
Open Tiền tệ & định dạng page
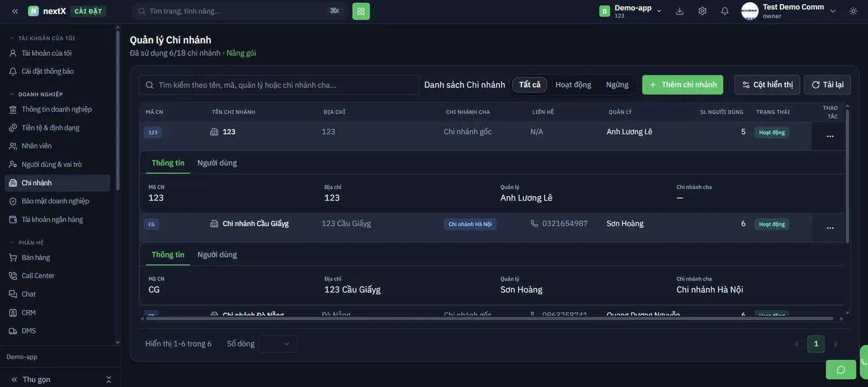57,128
